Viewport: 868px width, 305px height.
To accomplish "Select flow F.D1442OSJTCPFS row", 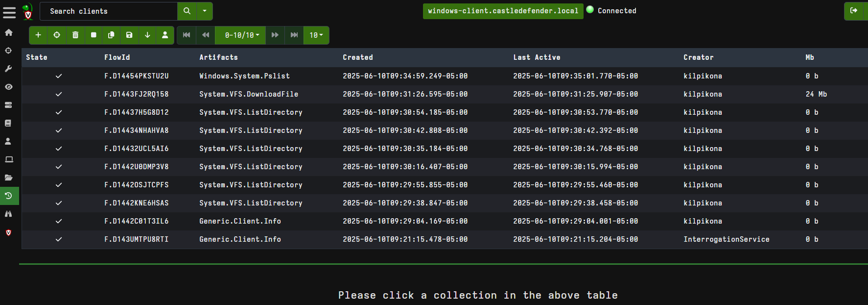I will pos(445,185).
